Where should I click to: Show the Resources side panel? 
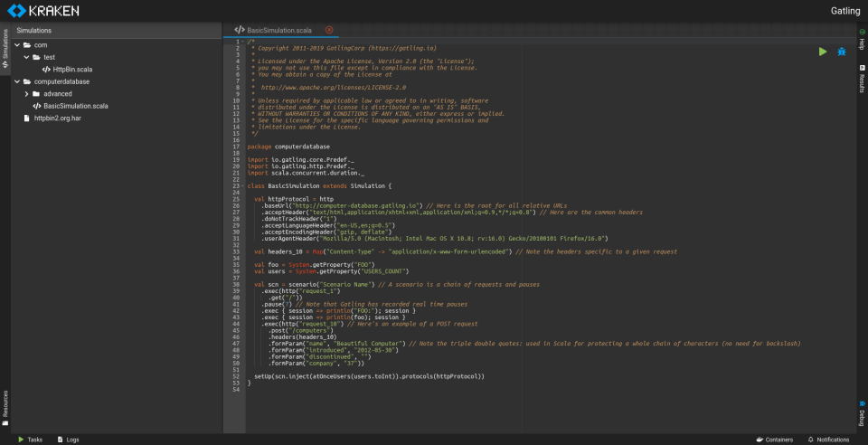coord(5,407)
